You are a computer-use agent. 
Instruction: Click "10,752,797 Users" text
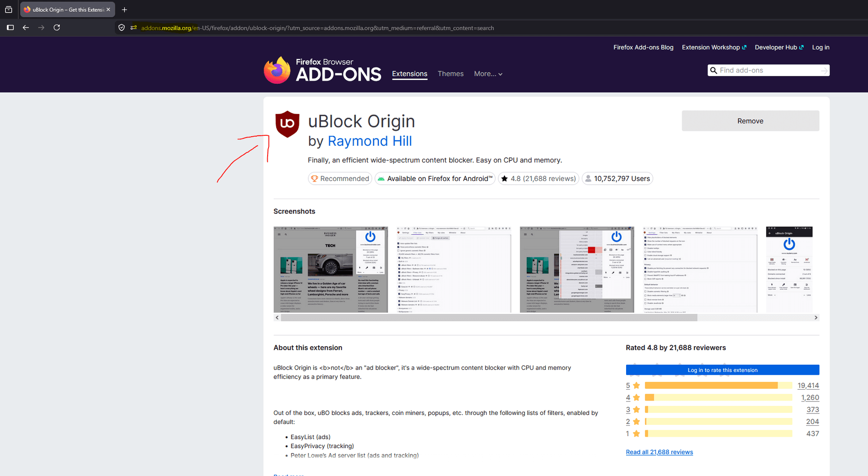click(622, 179)
